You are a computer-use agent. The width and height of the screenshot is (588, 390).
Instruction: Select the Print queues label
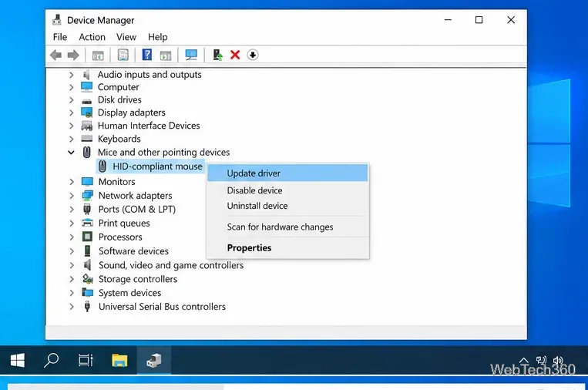(x=124, y=223)
